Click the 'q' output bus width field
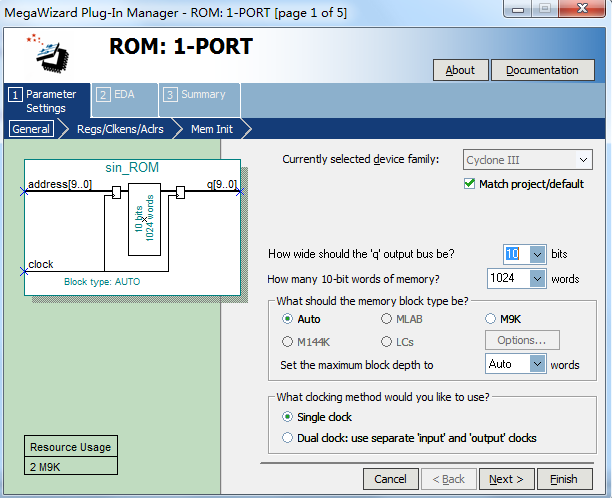 point(516,254)
